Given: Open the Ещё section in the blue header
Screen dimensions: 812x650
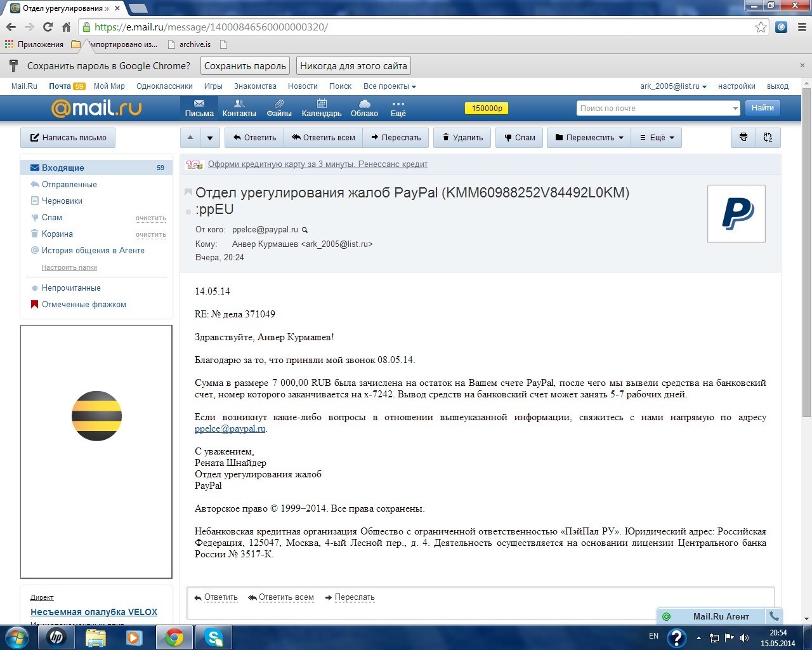Looking at the screenshot, I should 398,108.
